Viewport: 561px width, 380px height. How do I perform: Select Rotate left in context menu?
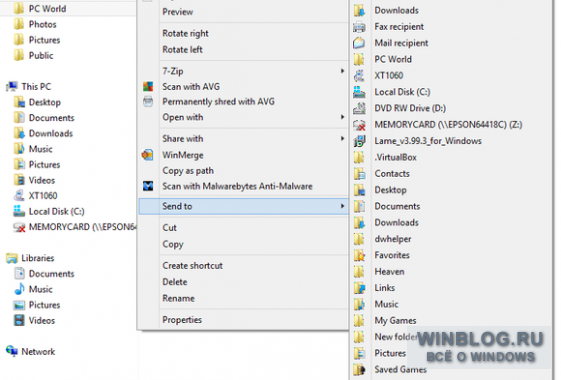[182, 49]
